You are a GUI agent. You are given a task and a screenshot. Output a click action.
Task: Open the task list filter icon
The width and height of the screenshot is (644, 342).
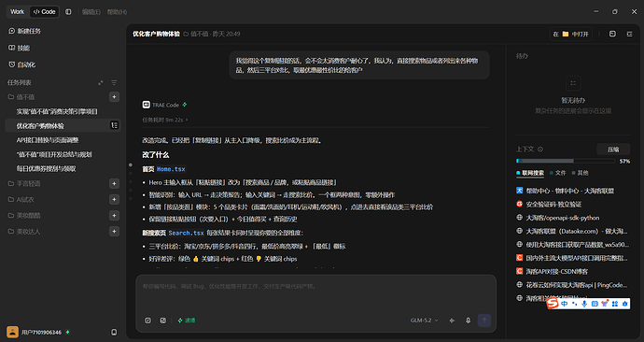tap(114, 82)
